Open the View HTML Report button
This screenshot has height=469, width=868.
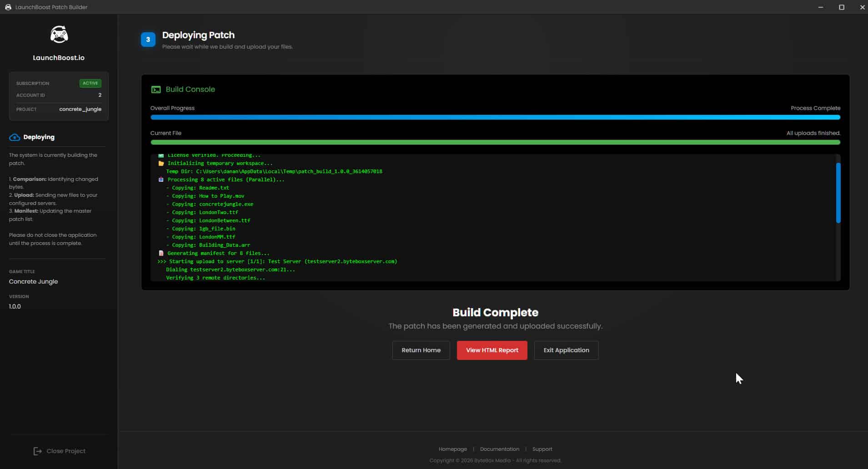[492, 350]
